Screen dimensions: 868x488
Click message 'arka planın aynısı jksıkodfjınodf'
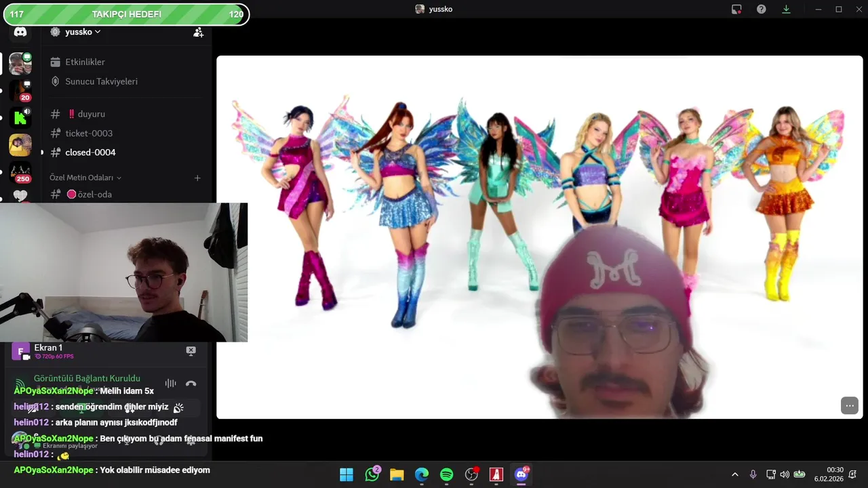(117, 422)
